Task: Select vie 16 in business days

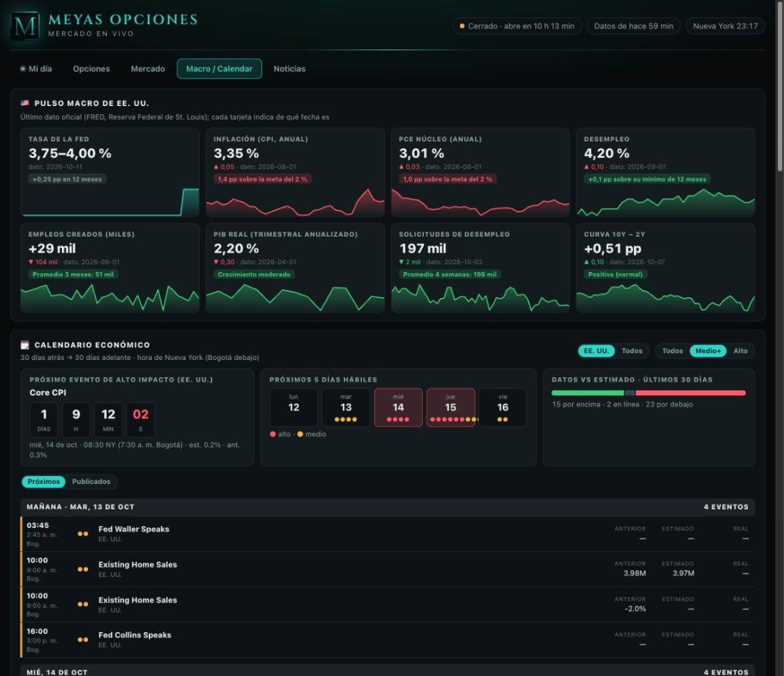Action: click(503, 407)
